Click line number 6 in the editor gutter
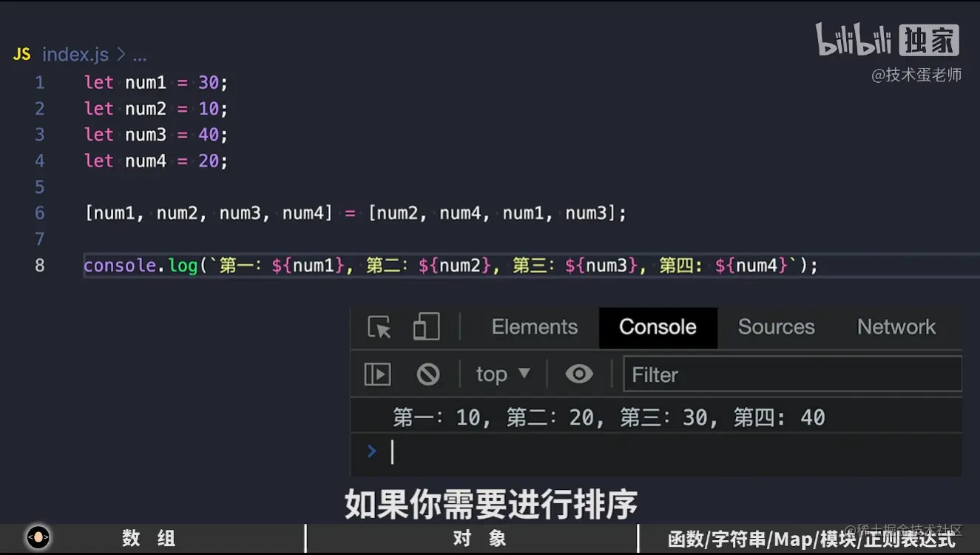Screen dimensions: 980x555 pyautogui.click(x=39, y=212)
